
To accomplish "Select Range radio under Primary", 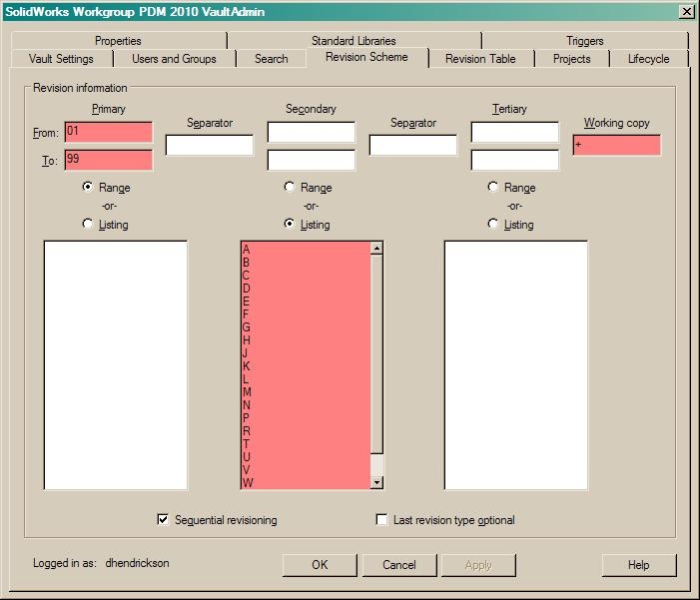I will 88,187.
